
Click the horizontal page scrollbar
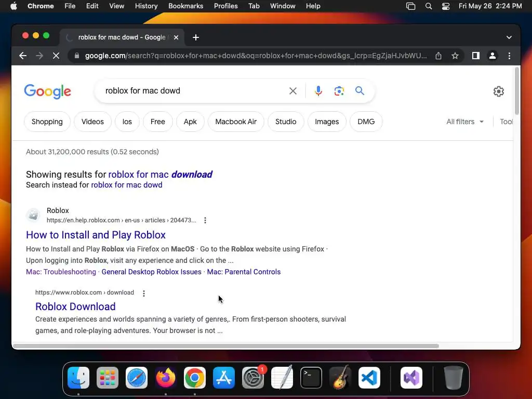click(226, 345)
